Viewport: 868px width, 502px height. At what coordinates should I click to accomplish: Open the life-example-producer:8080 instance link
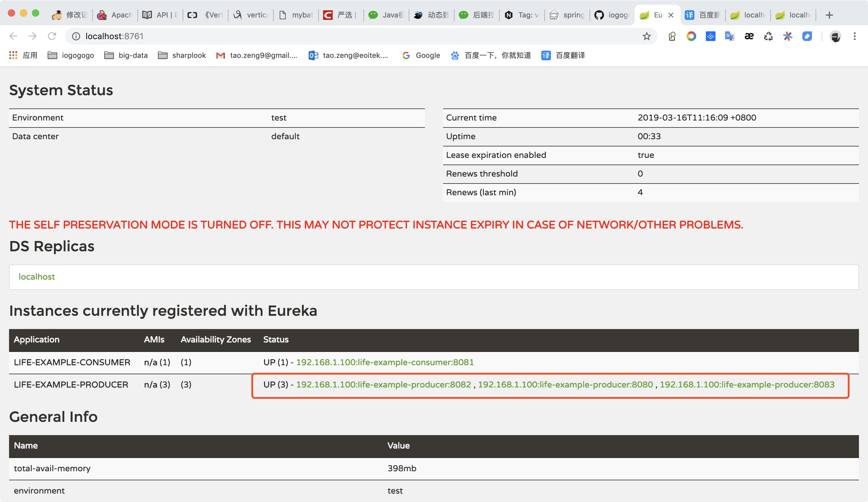[x=565, y=384]
